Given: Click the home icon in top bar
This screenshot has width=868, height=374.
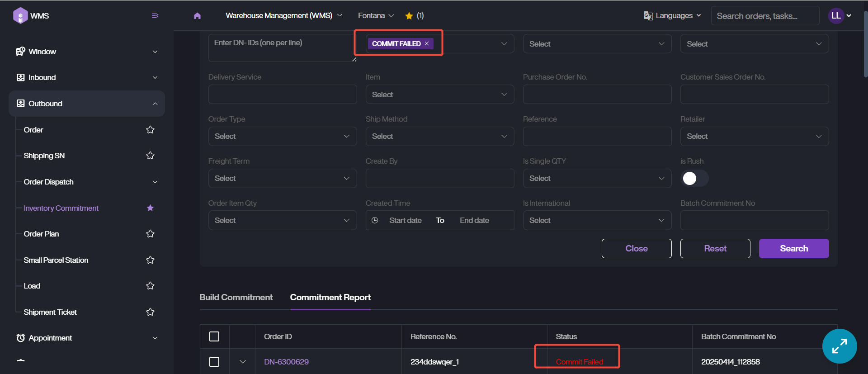Looking at the screenshot, I should point(197,16).
